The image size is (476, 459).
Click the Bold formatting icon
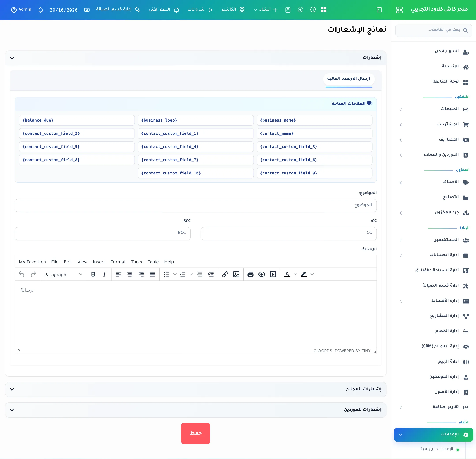[x=93, y=274]
